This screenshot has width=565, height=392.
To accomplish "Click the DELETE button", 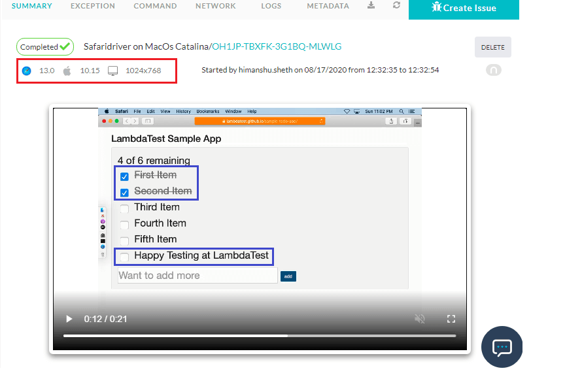I will 492,46.
